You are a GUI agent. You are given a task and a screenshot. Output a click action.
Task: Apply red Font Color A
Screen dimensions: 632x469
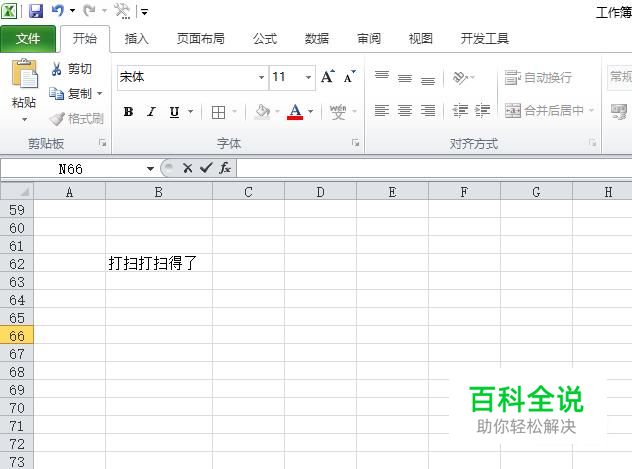click(295, 112)
